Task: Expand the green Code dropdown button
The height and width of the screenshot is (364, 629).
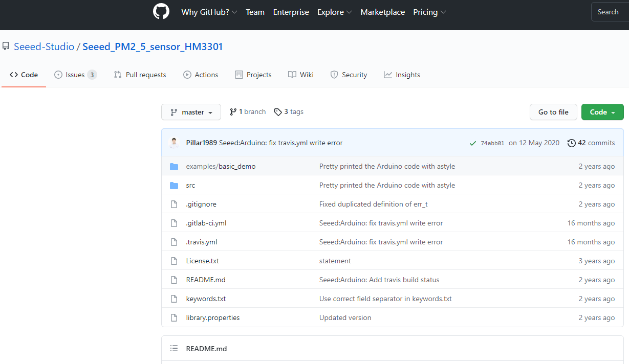Action: [x=602, y=112]
